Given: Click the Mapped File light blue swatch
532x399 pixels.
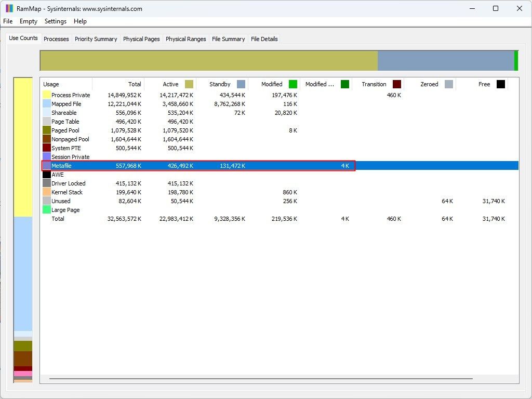Looking at the screenshot, I should coord(46,104).
